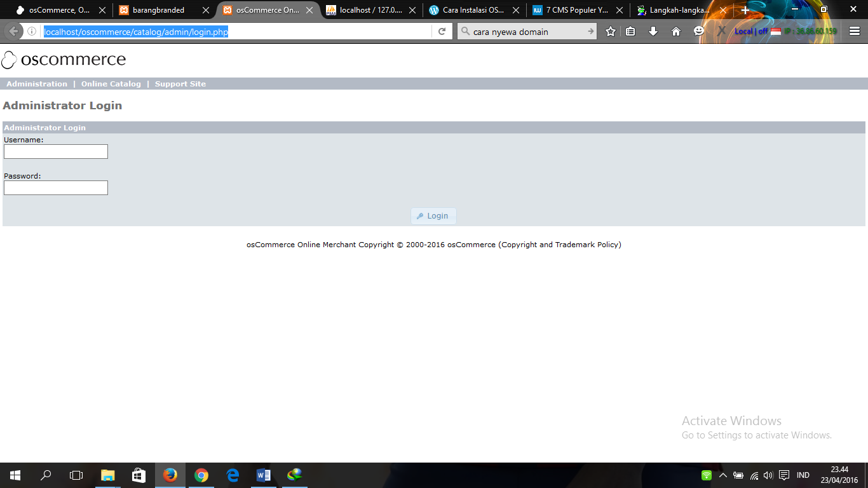
Task: Open Microsoft Edge from the taskbar
Action: coord(233,475)
